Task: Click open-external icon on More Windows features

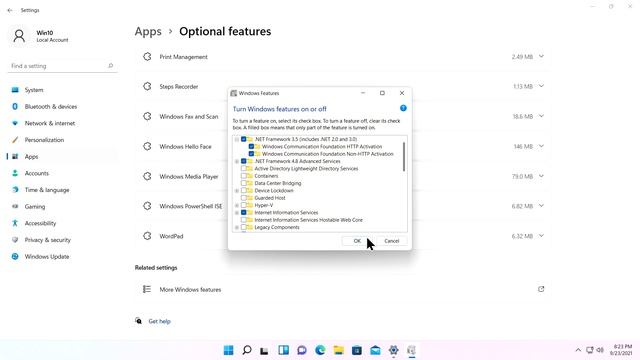Action: tap(541, 289)
